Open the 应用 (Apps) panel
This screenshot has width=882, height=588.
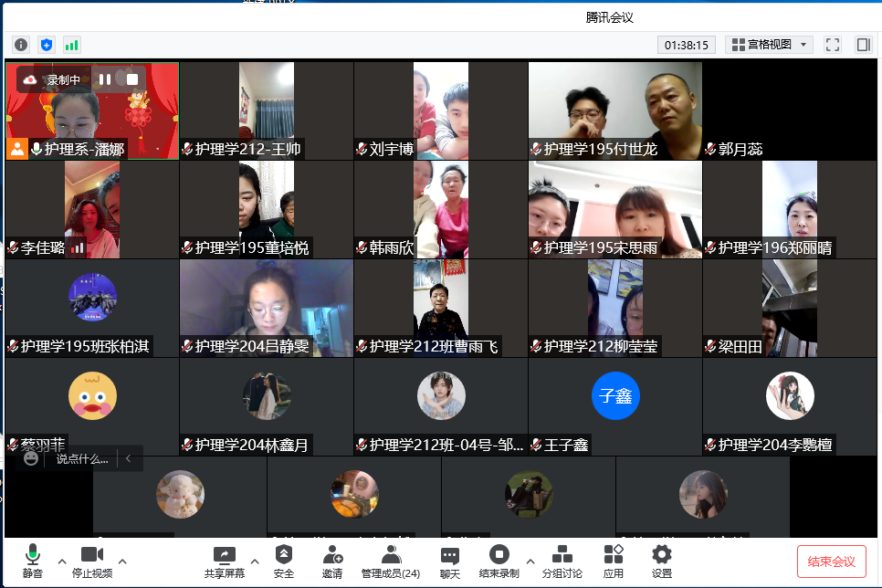pos(614,561)
